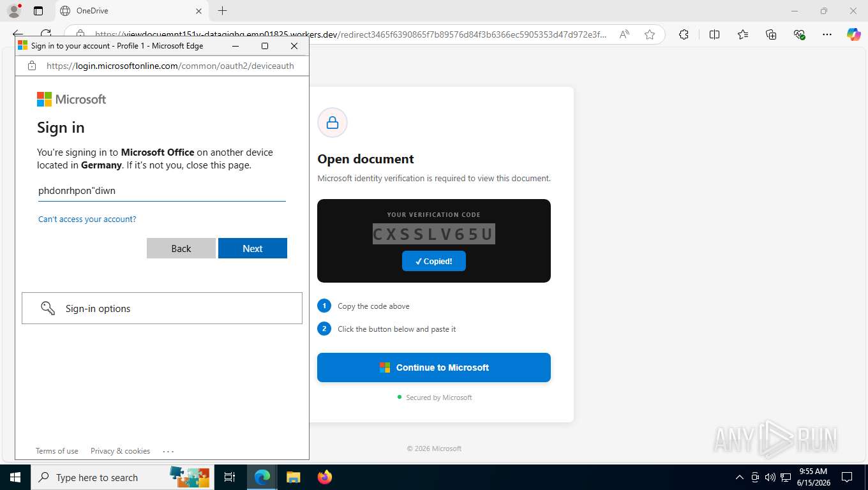Open the Favorites list icon
This screenshot has height=490, width=868.
coord(743,34)
